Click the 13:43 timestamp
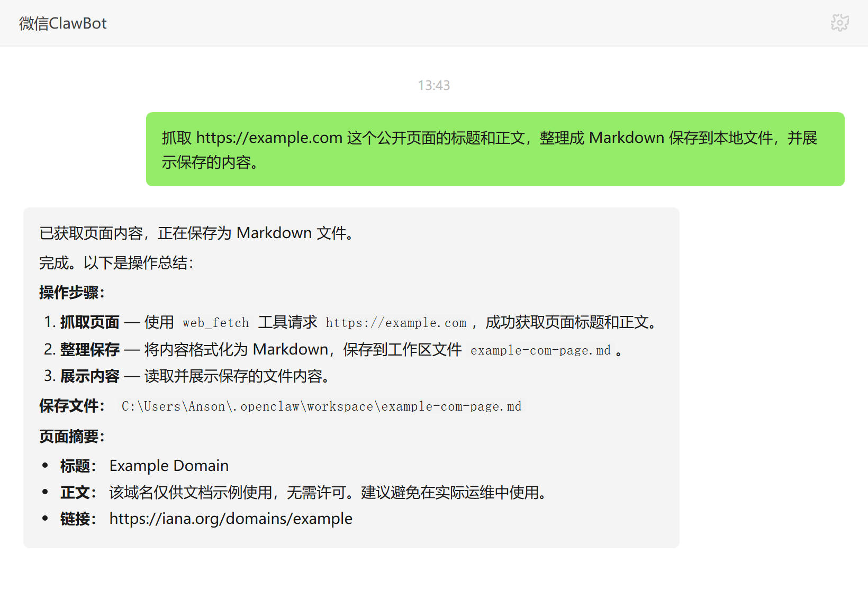Viewport: 868px width, 599px height. coord(433,85)
